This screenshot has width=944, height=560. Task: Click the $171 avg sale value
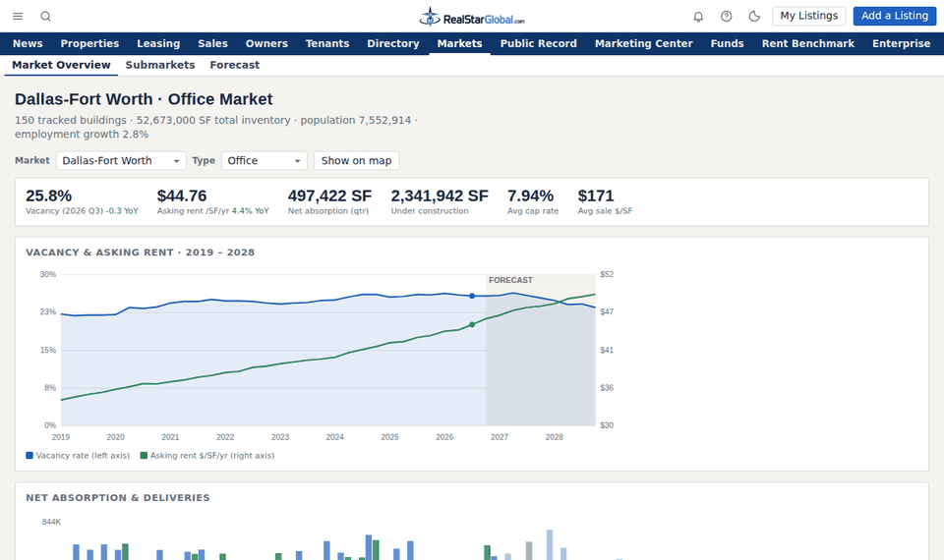click(596, 196)
